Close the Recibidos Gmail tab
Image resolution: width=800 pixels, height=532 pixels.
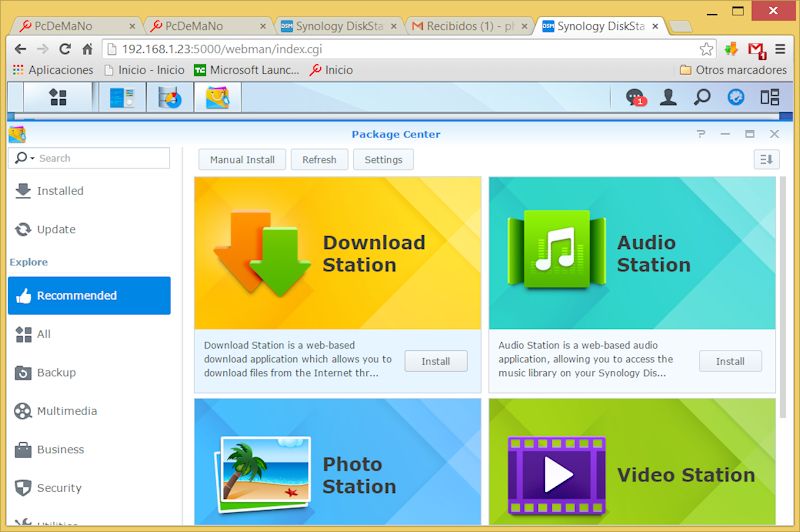524,26
